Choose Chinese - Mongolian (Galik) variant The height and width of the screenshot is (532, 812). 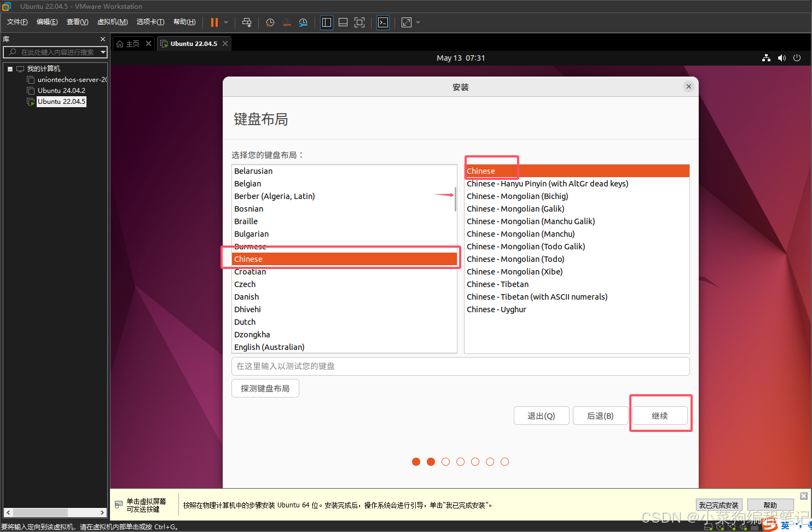[577, 209]
